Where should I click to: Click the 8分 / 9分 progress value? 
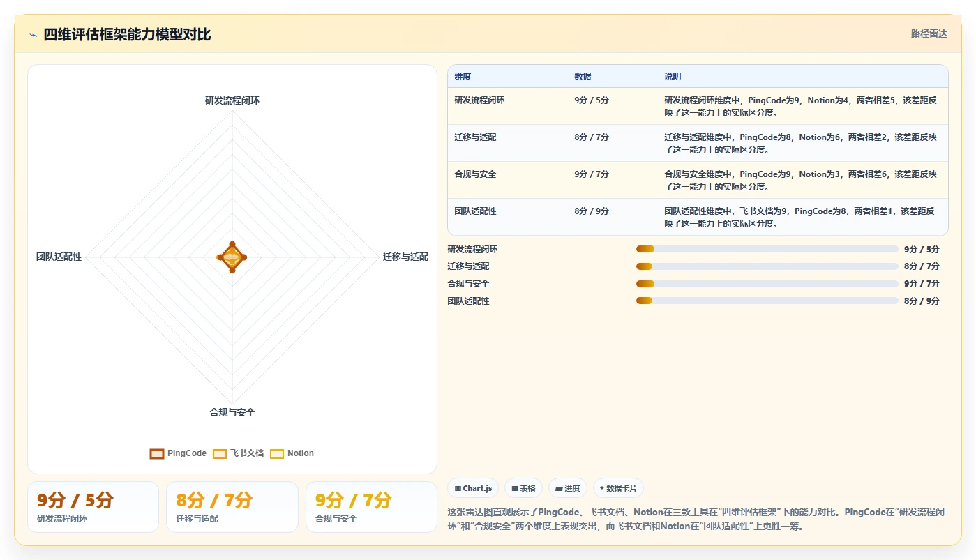pyautogui.click(x=922, y=301)
